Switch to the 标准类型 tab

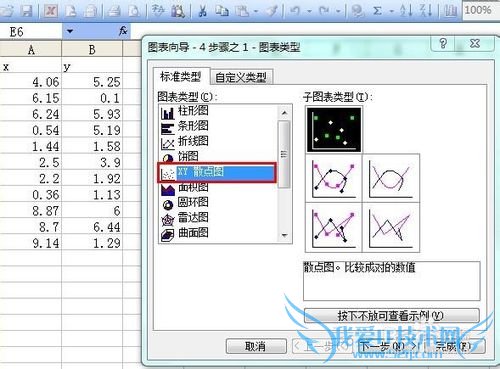pos(181,76)
